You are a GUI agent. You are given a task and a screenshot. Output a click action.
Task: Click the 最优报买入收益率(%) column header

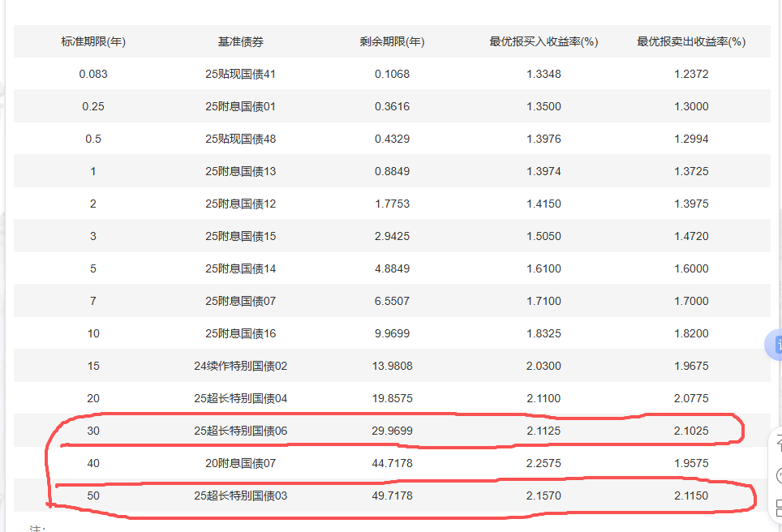click(544, 42)
